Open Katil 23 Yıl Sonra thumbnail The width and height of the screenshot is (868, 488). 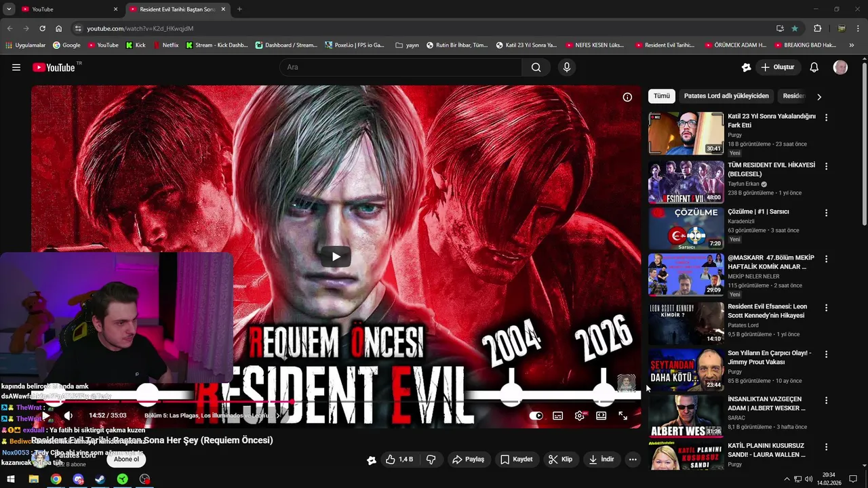(686, 134)
